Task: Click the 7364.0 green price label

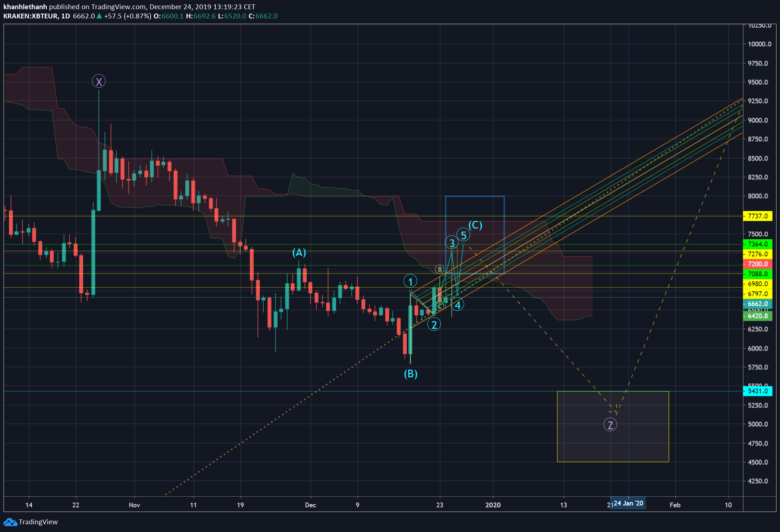Action: [x=758, y=244]
